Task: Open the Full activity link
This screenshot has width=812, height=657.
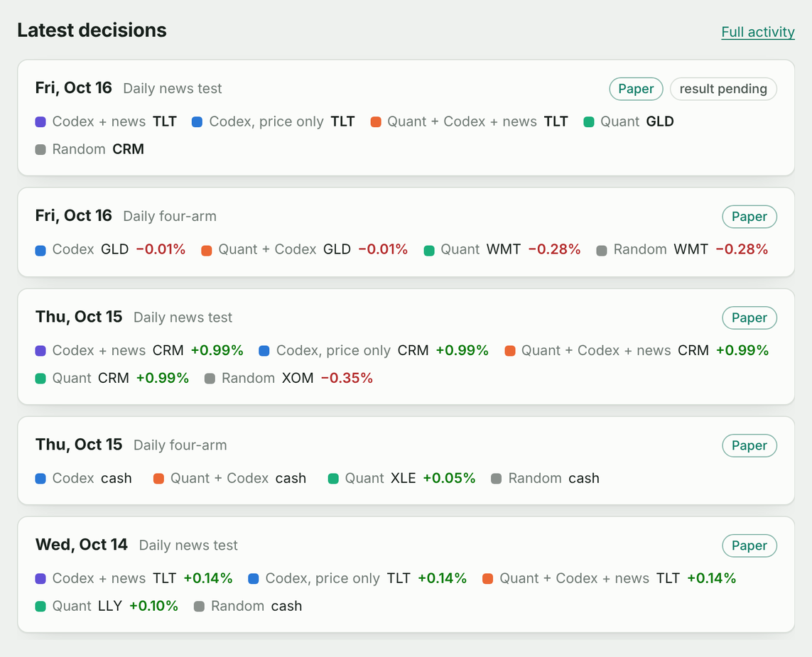Action: coord(757,32)
